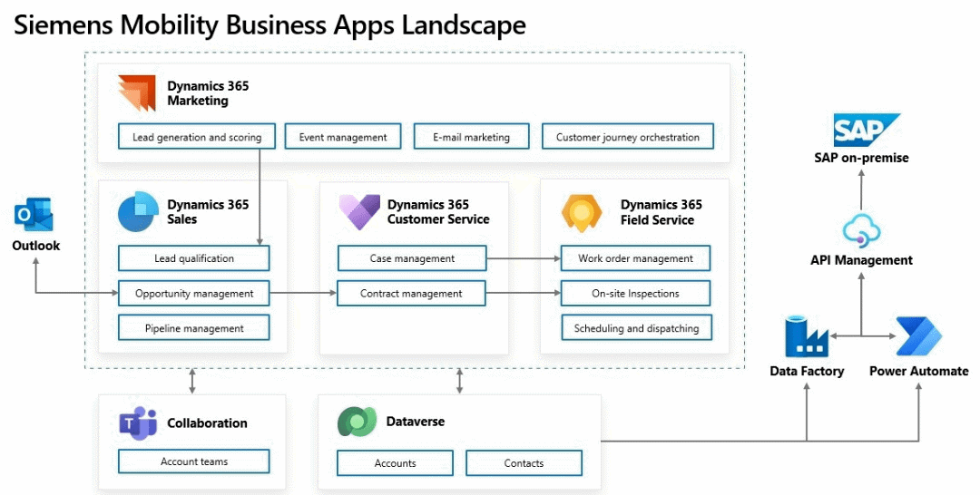980x495 pixels.
Task: Click the Case management box
Action: coord(412,258)
